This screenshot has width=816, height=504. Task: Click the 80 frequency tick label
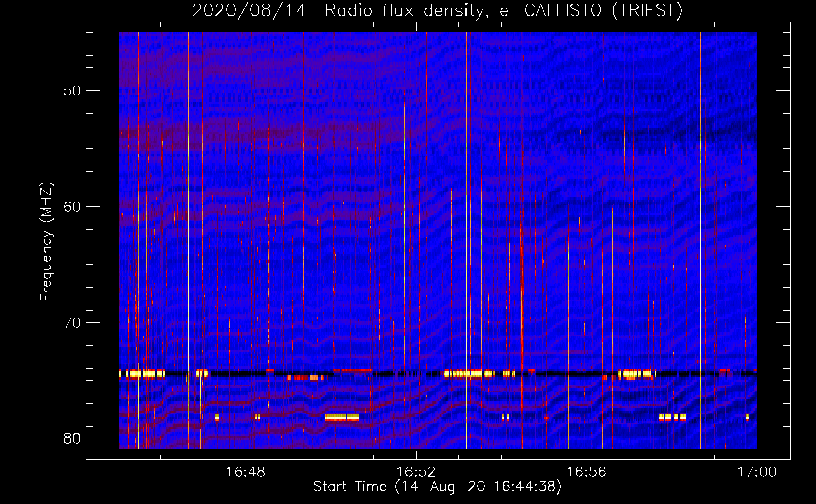point(72,438)
